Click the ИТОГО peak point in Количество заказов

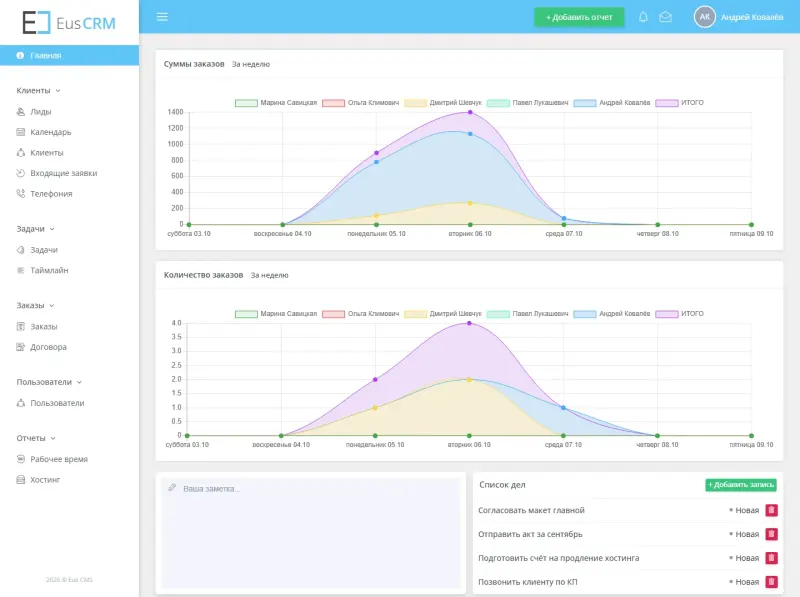pyautogui.click(x=469, y=324)
